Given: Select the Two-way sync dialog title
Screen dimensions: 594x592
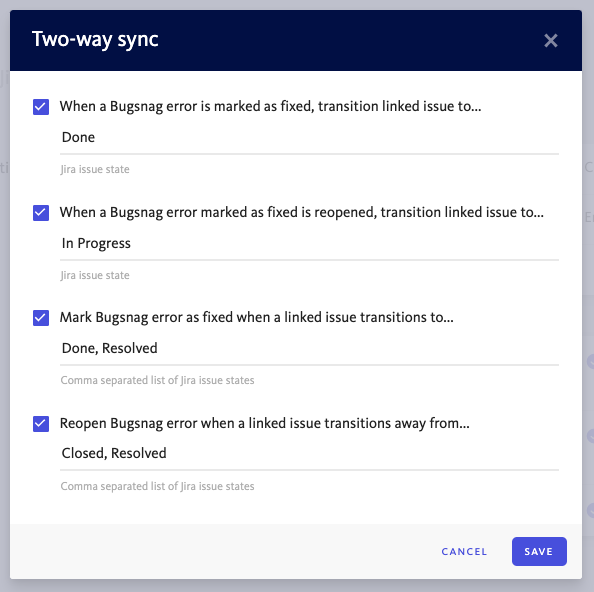Looking at the screenshot, I should [95, 39].
